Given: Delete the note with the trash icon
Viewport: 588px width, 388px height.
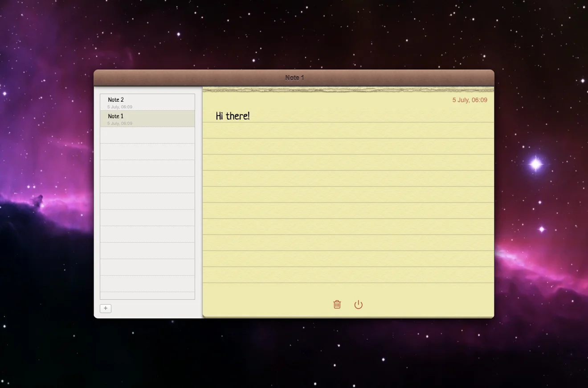Looking at the screenshot, I should click(337, 305).
